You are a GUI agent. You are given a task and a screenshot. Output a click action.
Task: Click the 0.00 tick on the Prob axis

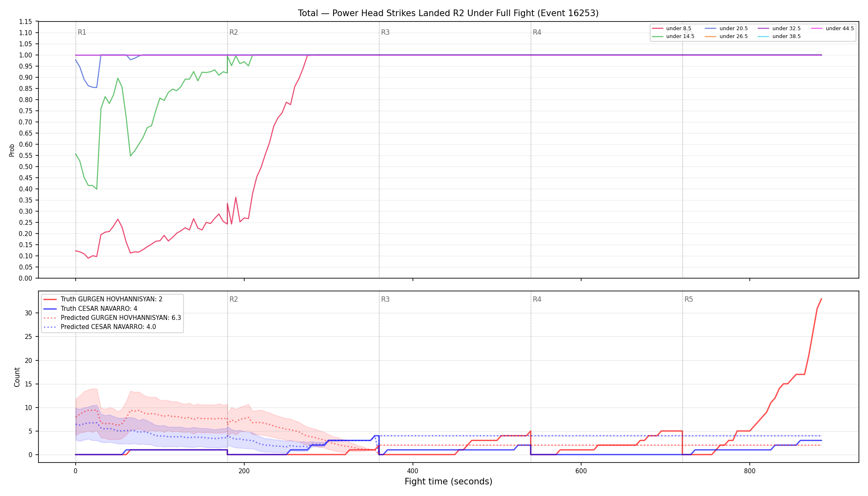pos(26,278)
